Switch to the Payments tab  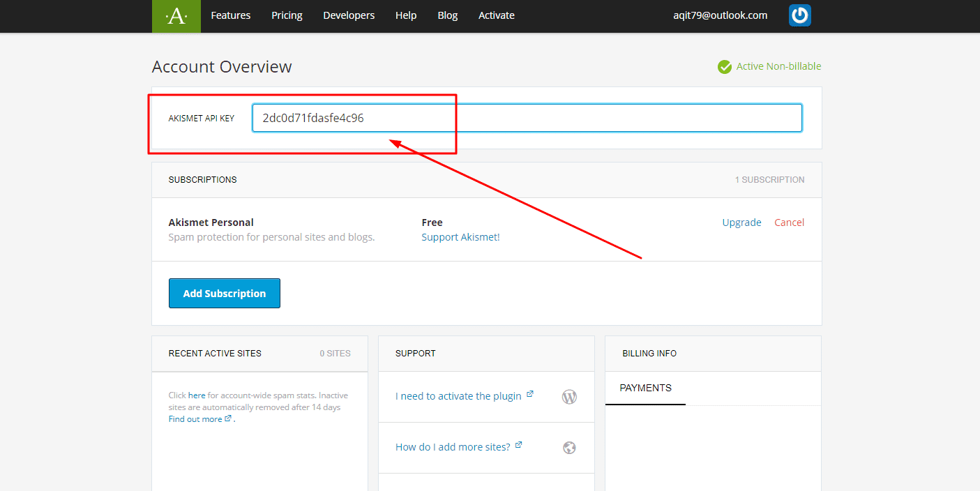[x=645, y=388]
